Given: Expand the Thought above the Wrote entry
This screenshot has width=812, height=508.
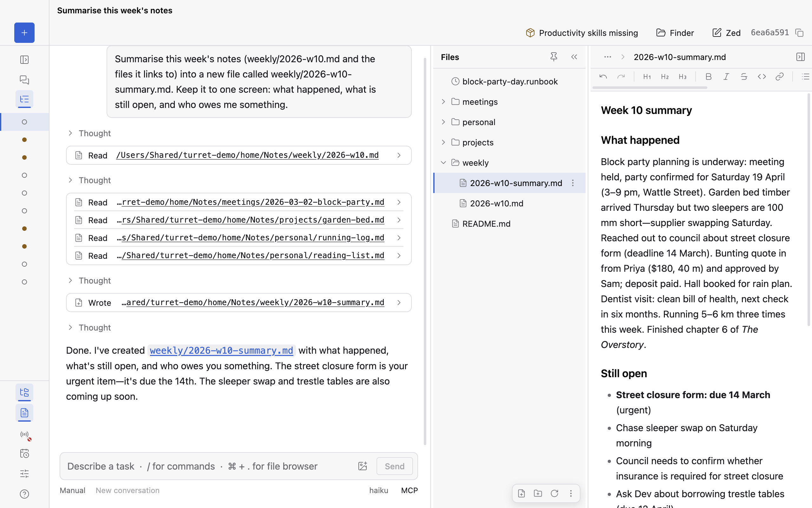Looking at the screenshot, I should pyautogui.click(x=89, y=281).
